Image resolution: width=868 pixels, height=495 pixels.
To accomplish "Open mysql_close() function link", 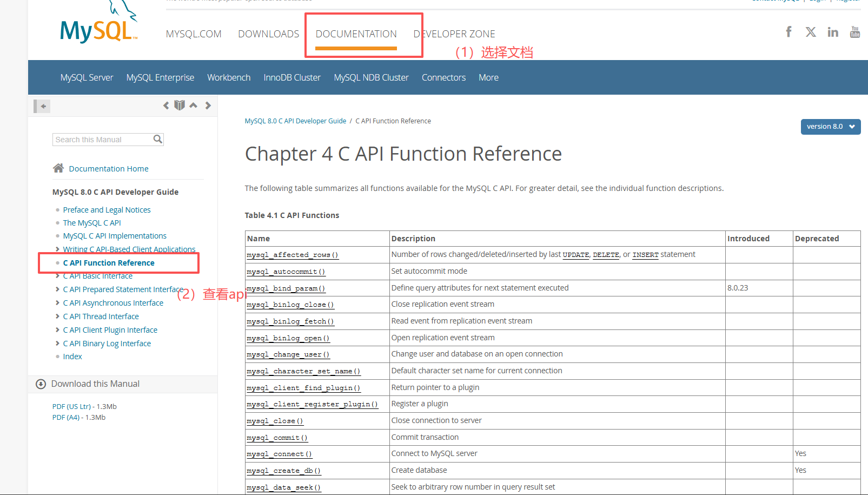I will (275, 421).
